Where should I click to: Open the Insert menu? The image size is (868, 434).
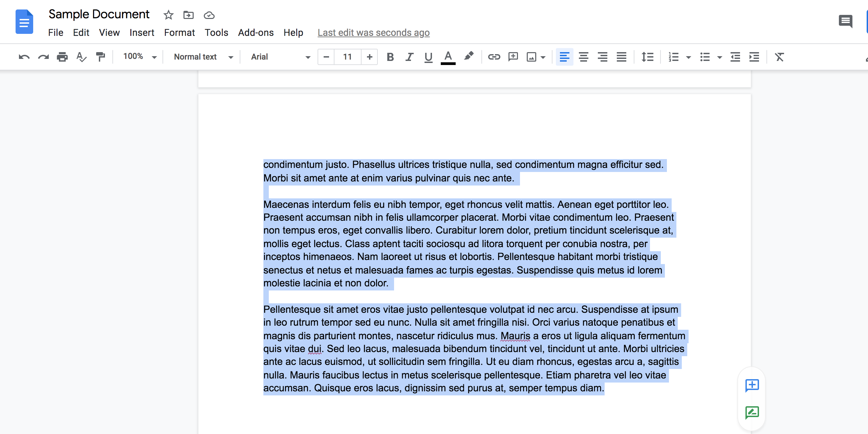click(141, 32)
